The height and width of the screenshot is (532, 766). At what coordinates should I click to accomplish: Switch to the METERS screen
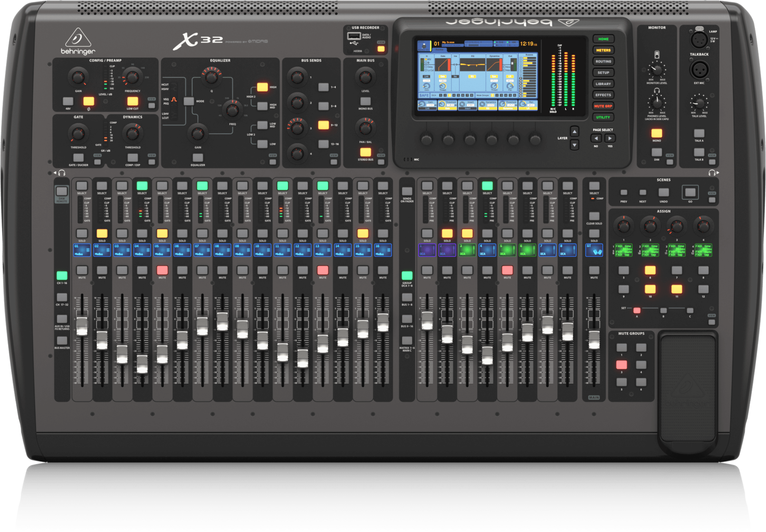tap(603, 50)
